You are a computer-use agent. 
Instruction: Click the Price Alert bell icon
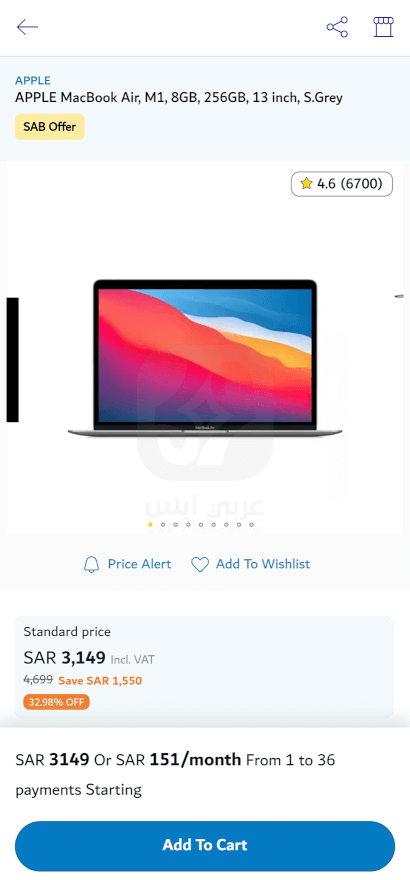tap(91, 564)
